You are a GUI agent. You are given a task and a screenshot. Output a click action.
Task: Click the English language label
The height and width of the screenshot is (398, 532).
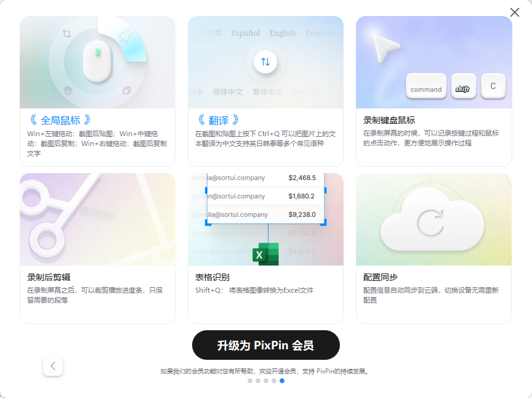coord(283,33)
